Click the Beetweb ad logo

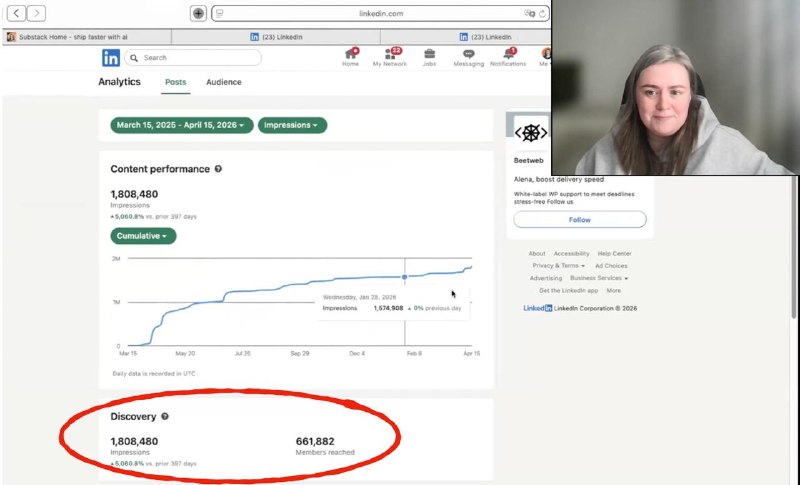(531, 133)
